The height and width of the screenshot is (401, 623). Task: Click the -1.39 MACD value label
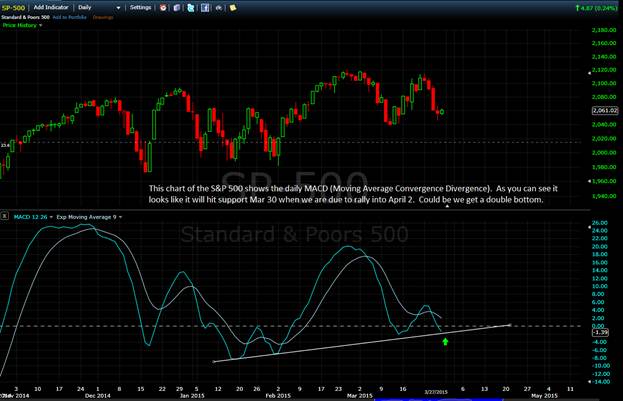(x=600, y=332)
